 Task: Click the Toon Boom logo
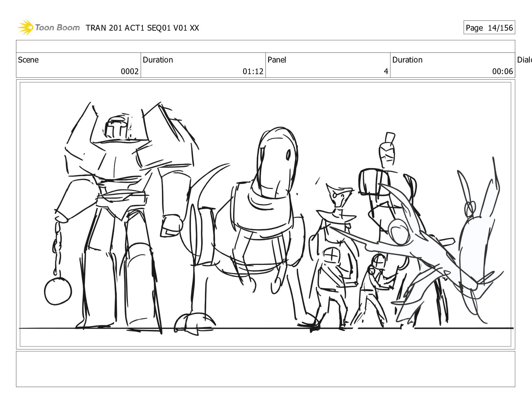tap(49, 27)
